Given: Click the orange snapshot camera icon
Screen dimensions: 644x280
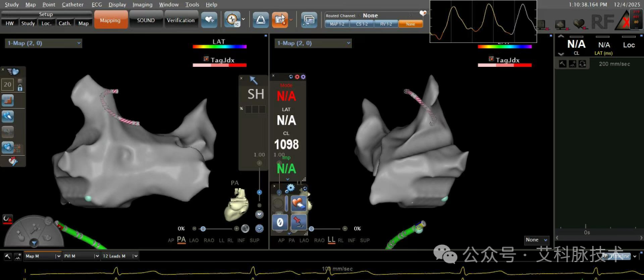Looking at the screenshot, I should (280, 20).
